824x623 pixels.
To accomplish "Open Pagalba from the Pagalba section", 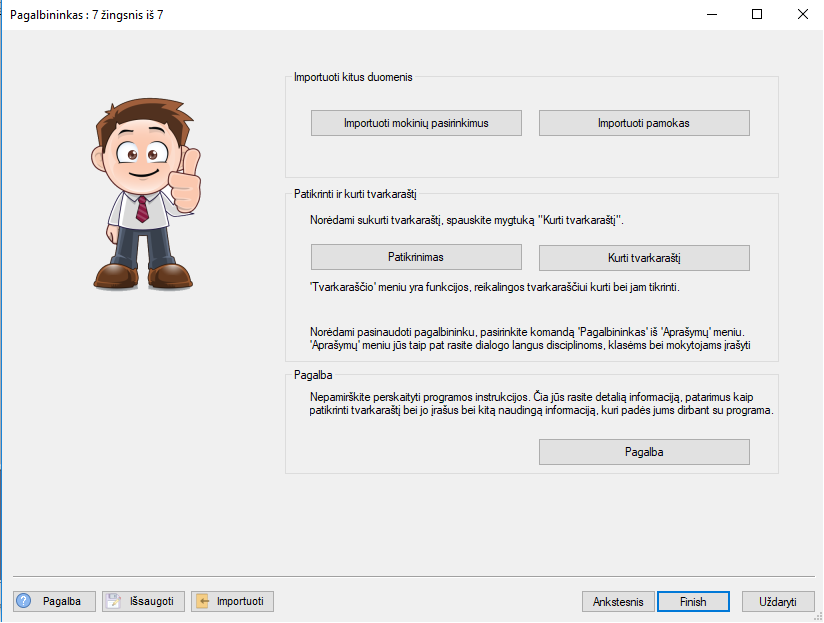I will [x=644, y=452].
